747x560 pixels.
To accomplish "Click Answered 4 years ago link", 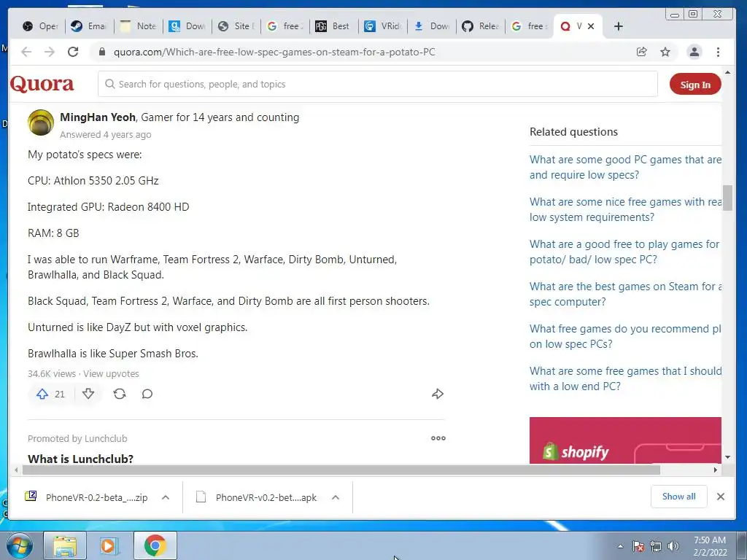I will coord(105,135).
